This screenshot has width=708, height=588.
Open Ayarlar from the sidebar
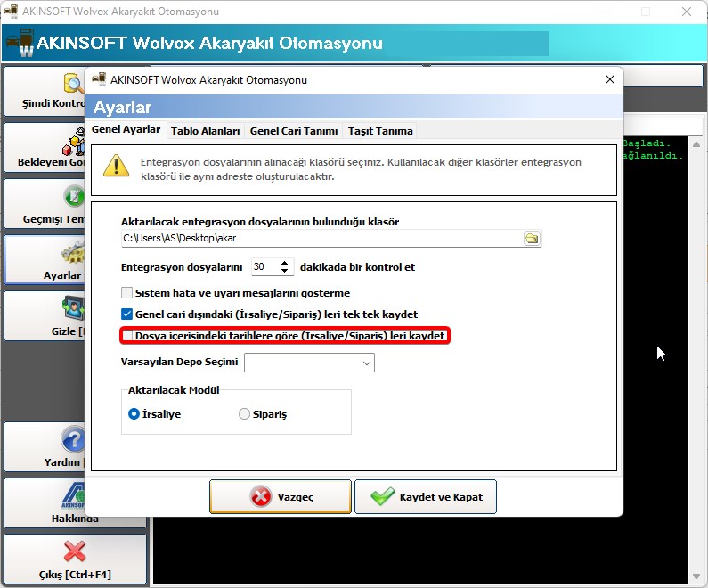tap(45, 260)
